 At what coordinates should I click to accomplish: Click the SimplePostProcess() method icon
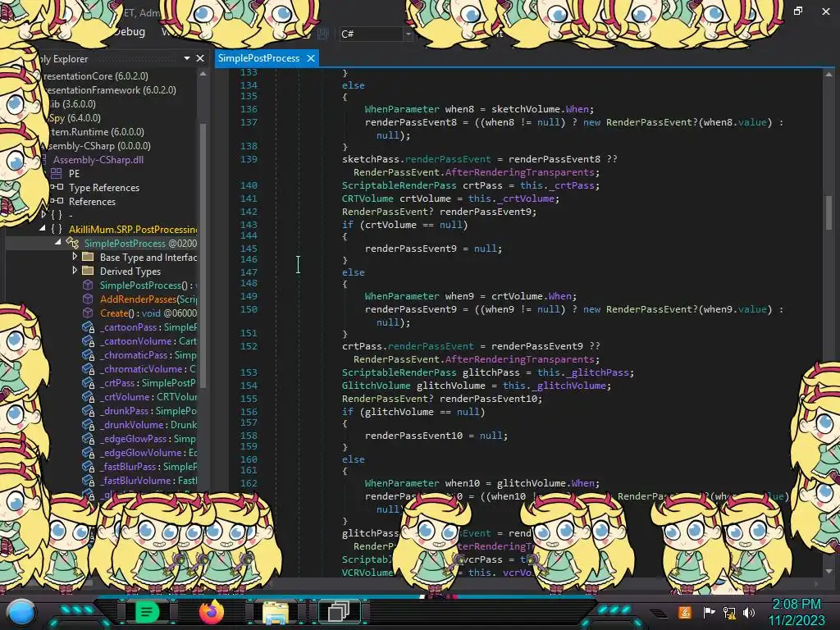88,285
